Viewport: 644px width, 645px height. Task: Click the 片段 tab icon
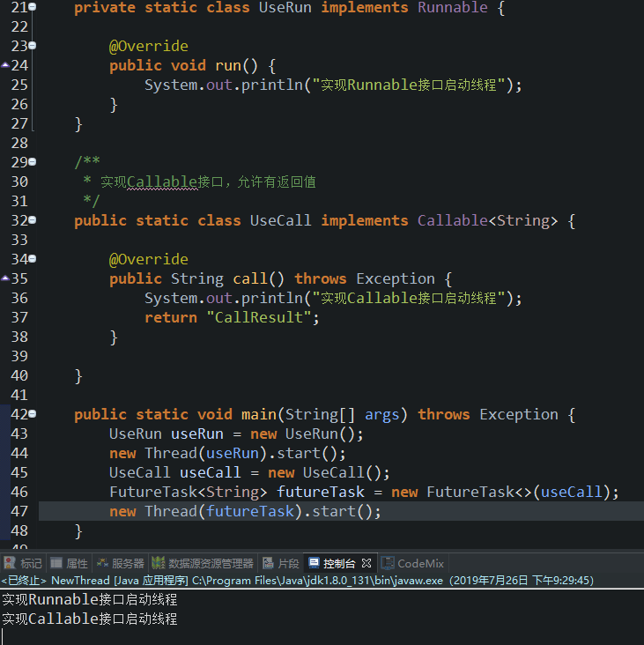[268, 563]
